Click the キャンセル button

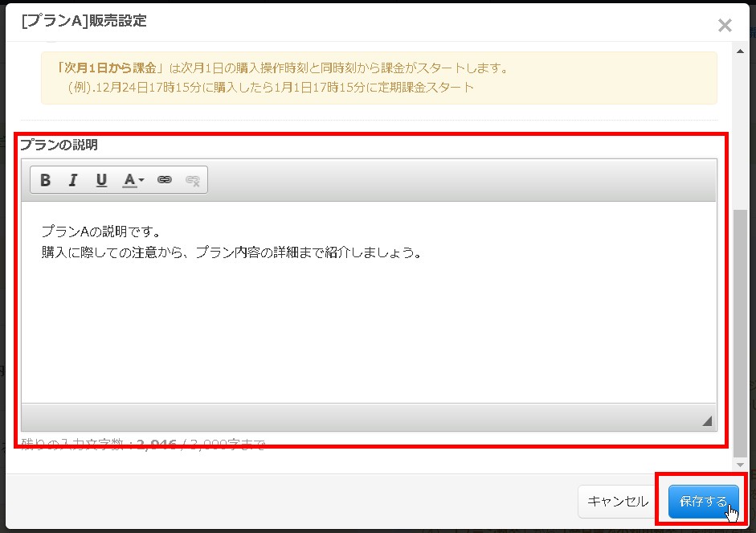click(x=617, y=501)
